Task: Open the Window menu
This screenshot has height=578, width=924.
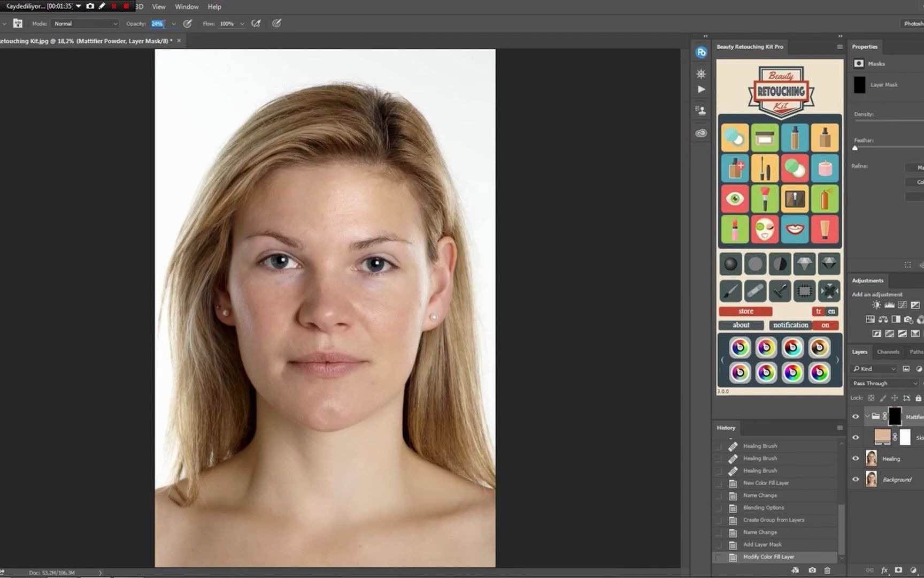Action: [x=187, y=6]
